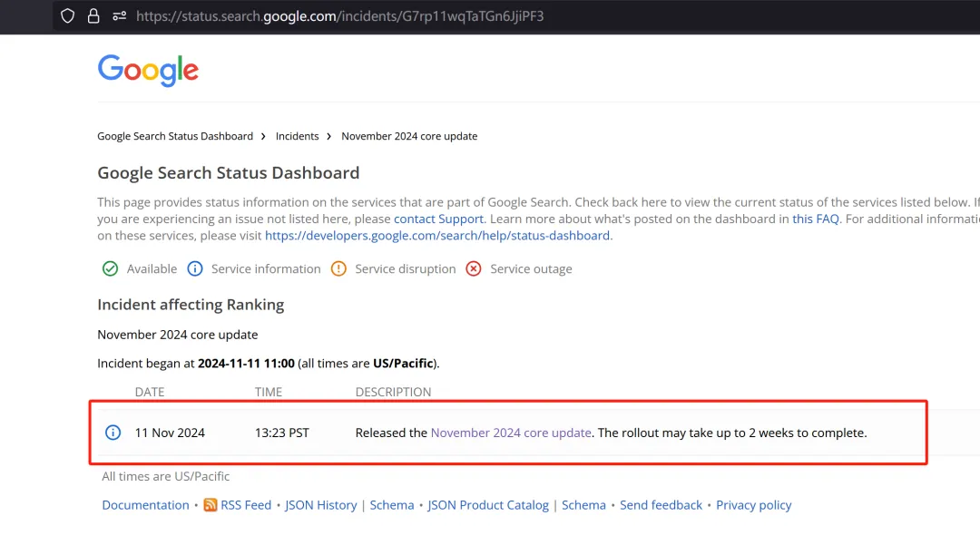The height and width of the screenshot is (545, 980).
Task: Click Send feedback link
Action: coord(661,505)
